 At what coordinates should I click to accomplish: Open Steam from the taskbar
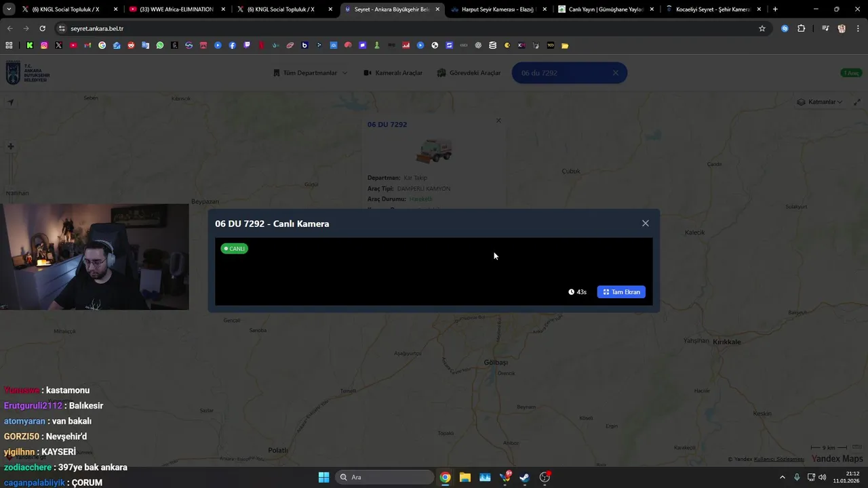pyautogui.click(x=524, y=477)
